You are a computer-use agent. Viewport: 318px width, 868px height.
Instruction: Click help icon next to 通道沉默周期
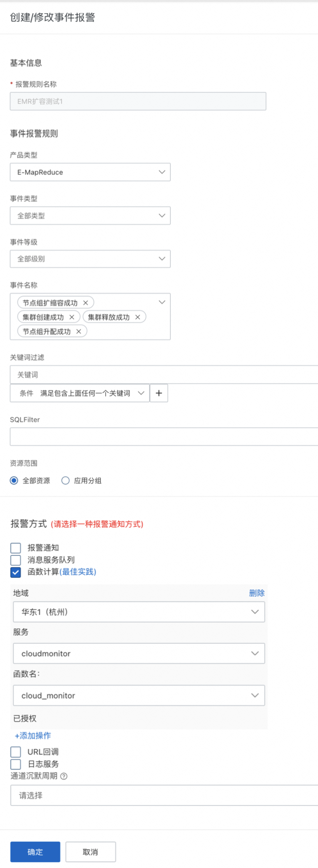pyautogui.click(x=64, y=776)
